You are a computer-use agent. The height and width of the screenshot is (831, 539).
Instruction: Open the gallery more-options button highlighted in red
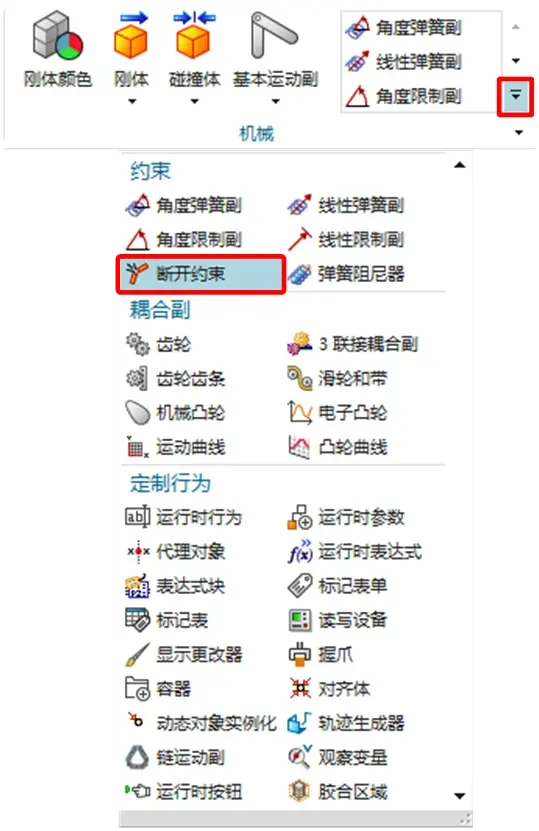pyautogui.click(x=515, y=96)
